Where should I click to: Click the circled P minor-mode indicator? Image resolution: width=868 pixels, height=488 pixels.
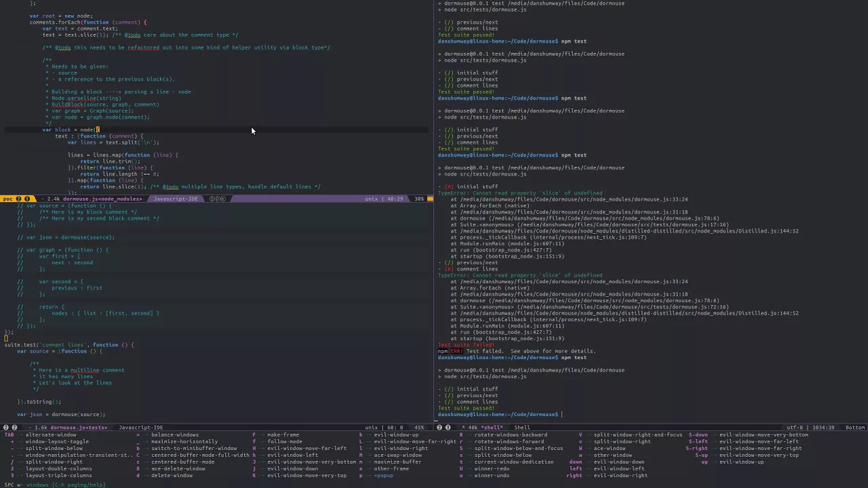pos(219,199)
